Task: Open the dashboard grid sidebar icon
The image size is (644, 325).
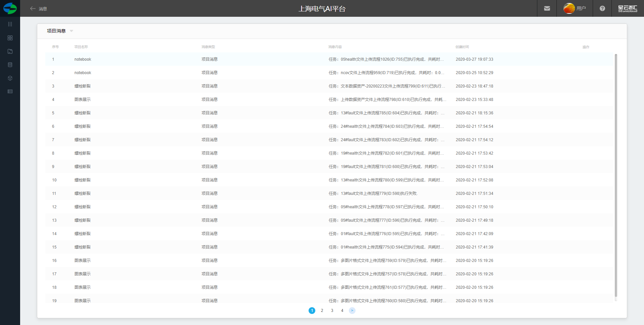Action: tap(10, 38)
